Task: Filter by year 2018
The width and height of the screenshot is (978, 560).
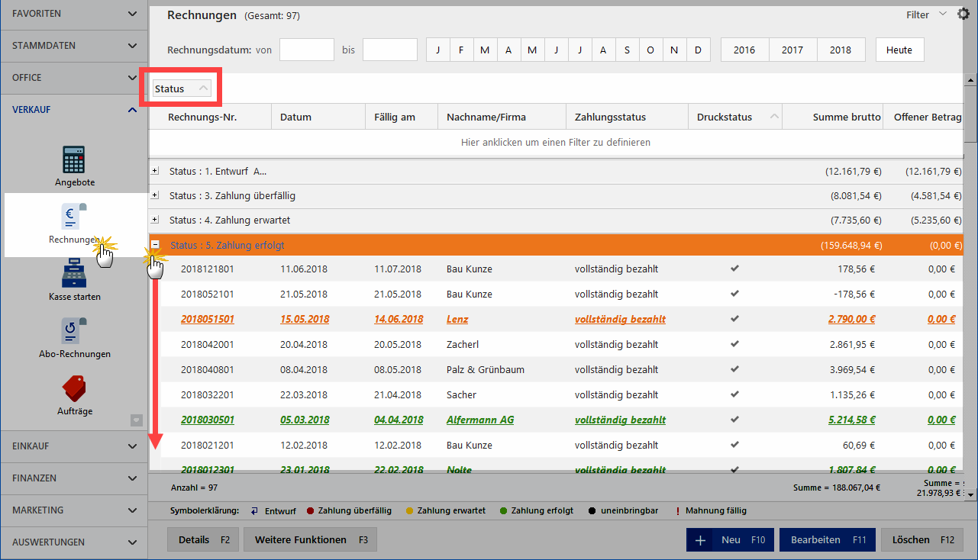Action: 841,50
